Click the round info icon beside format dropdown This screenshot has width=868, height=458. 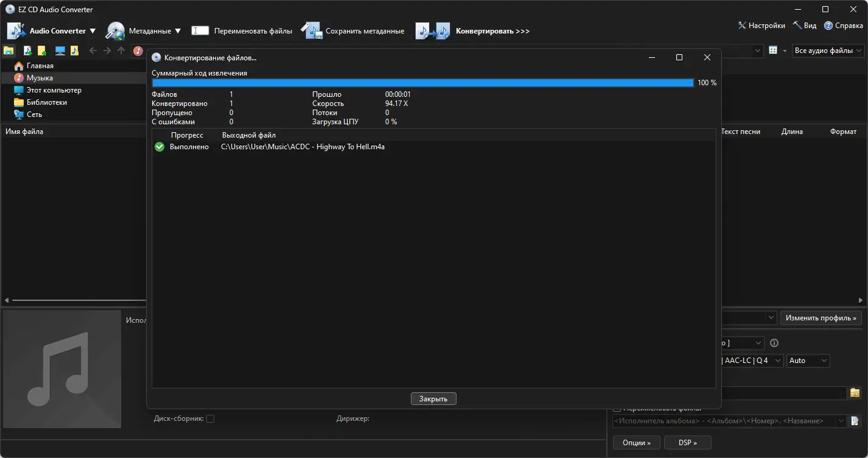[774, 343]
